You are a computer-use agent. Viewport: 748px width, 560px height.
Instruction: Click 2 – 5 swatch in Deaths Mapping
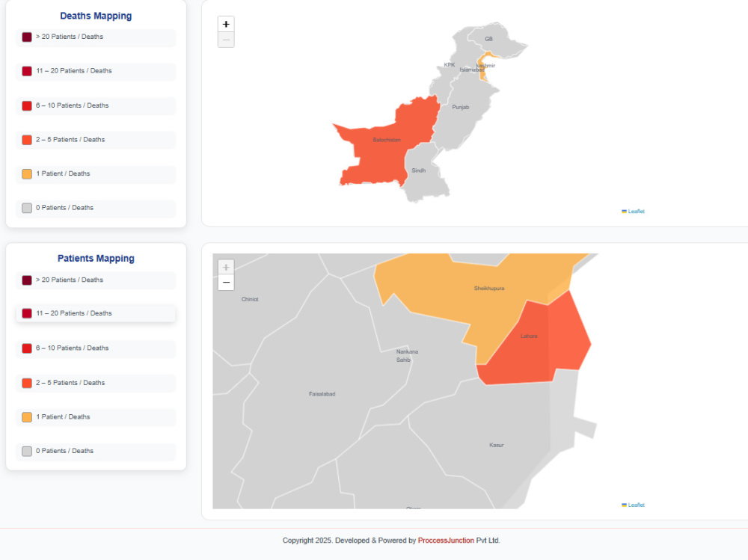point(27,140)
